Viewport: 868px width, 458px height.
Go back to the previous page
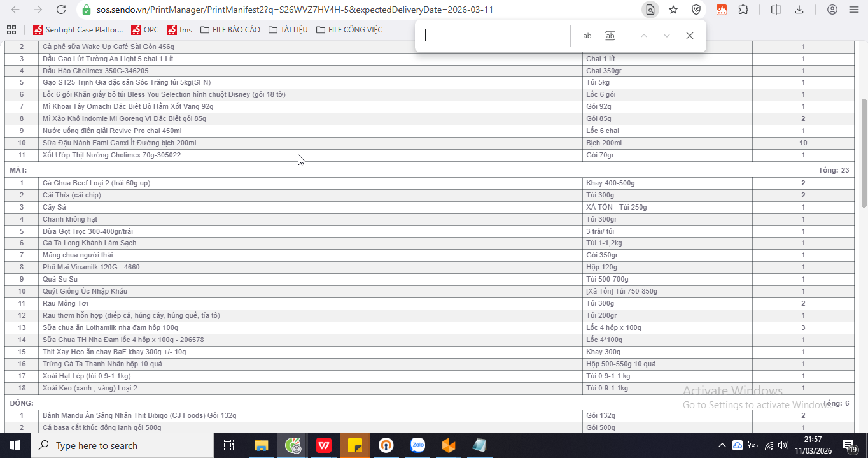click(x=15, y=10)
